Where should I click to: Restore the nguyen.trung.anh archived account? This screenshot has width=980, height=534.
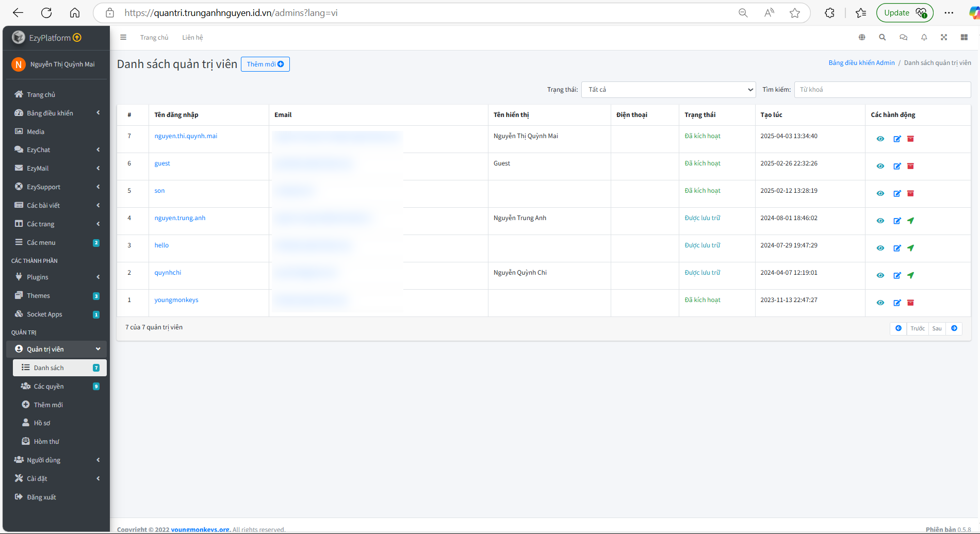tap(911, 221)
